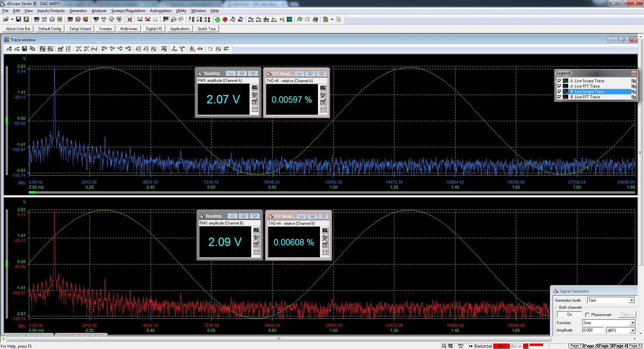Click the open folder icon in toolbar
The height and width of the screenshot is (349, 644).
6,19
